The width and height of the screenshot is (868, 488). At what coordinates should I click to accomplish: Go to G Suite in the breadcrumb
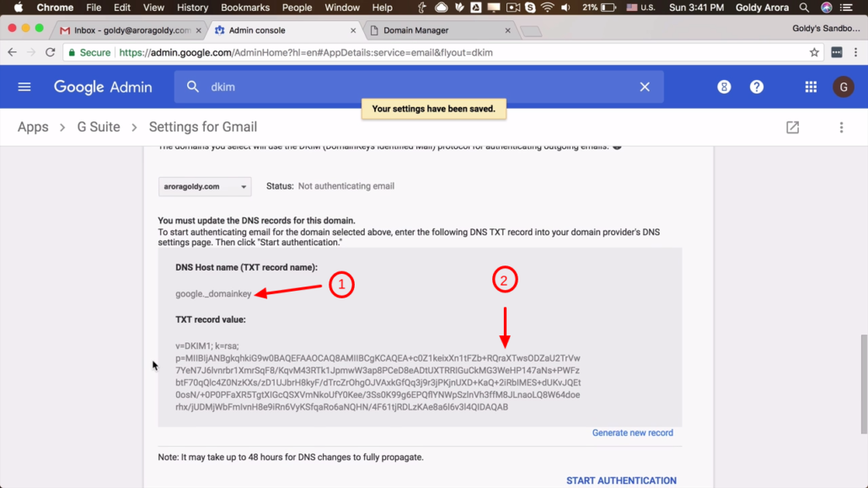coord(99,127)
